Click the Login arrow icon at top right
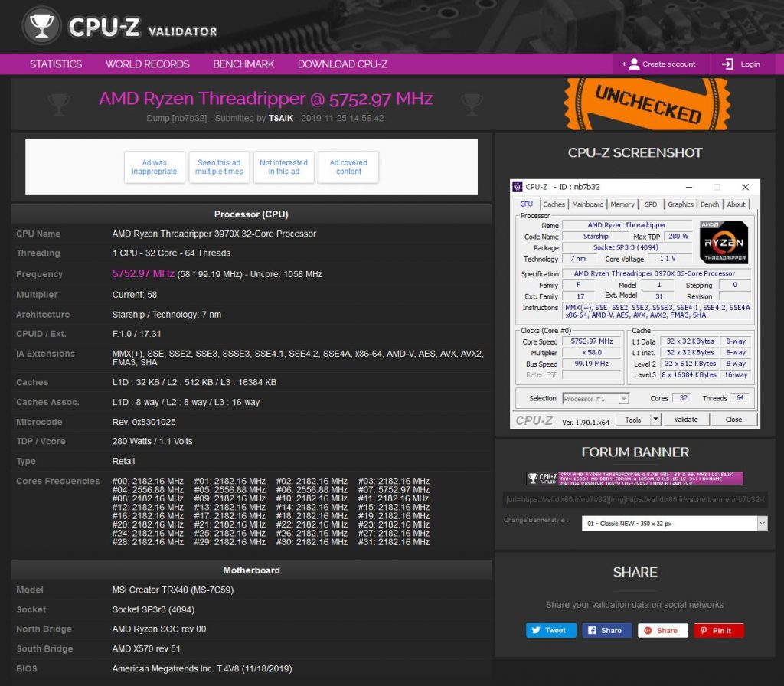Viewport: 784px width, 686px height. (x=726, y=64)
